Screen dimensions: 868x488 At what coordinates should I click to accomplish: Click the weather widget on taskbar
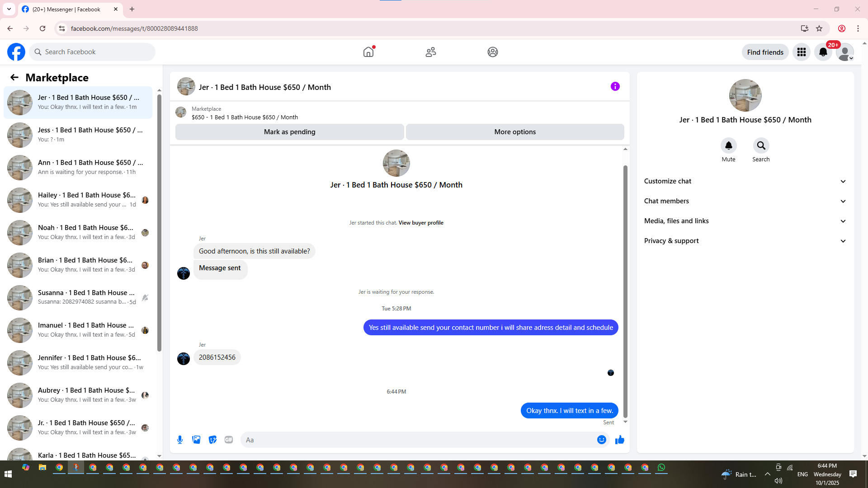point(739,474)
